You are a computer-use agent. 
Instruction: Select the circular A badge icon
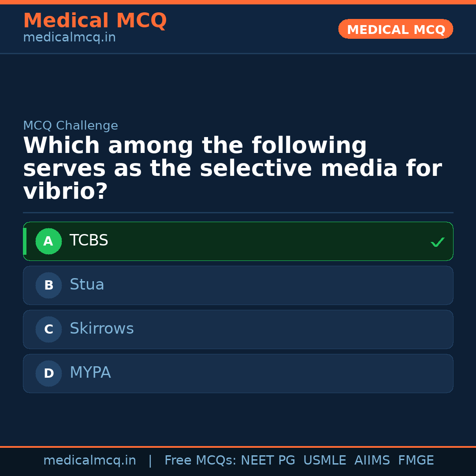[x=48, y=241]
